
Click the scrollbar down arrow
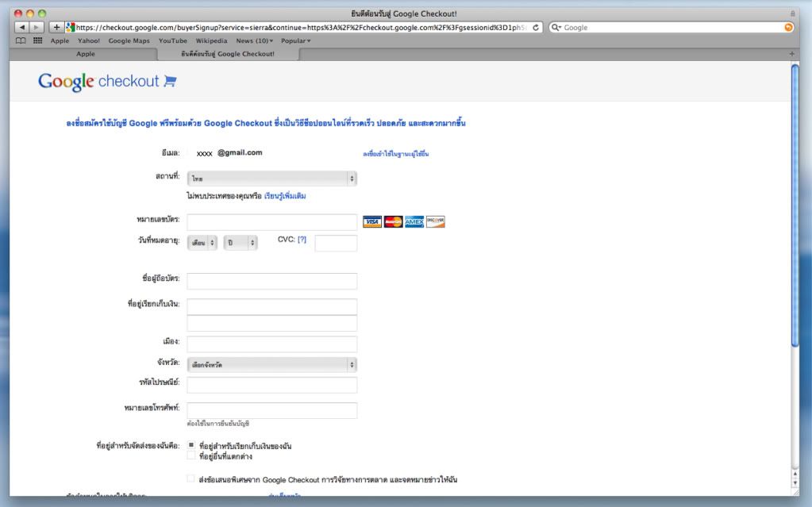coord(795,482)
